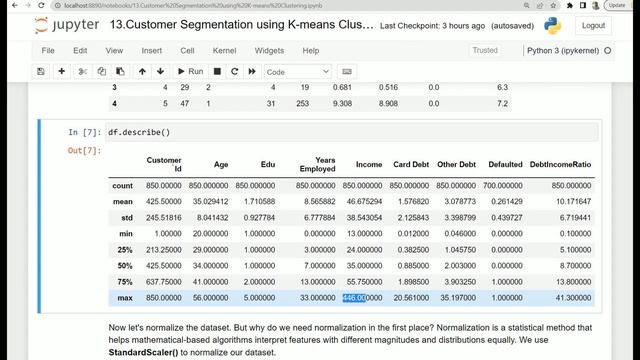Click max DebtIncomeRatio value 41.300000
Image resolution: width=640 pixels, height=360 pixels.
click(573, 298)
